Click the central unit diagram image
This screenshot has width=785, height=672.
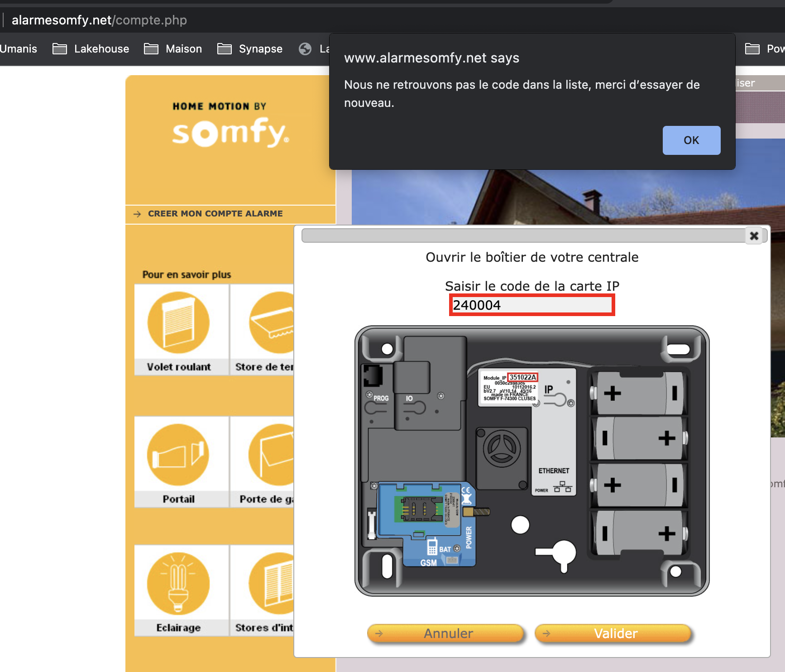coord(531,461)
